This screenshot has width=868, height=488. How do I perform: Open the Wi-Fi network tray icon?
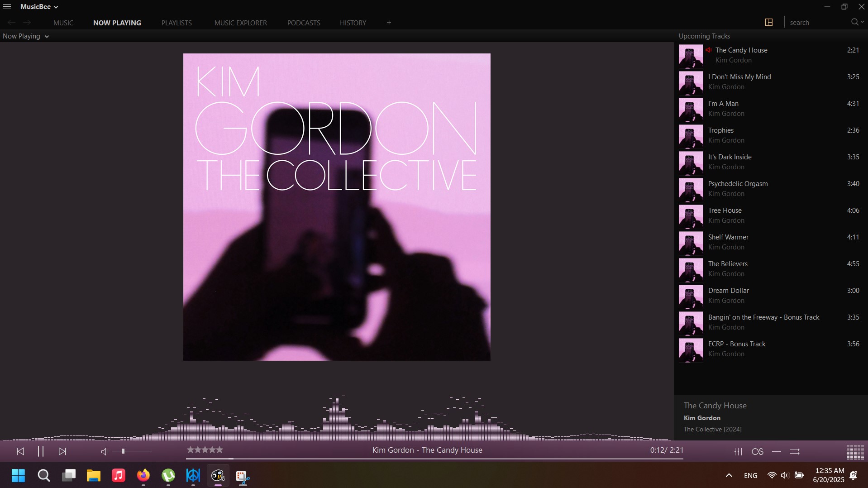(x=772, y=475)
